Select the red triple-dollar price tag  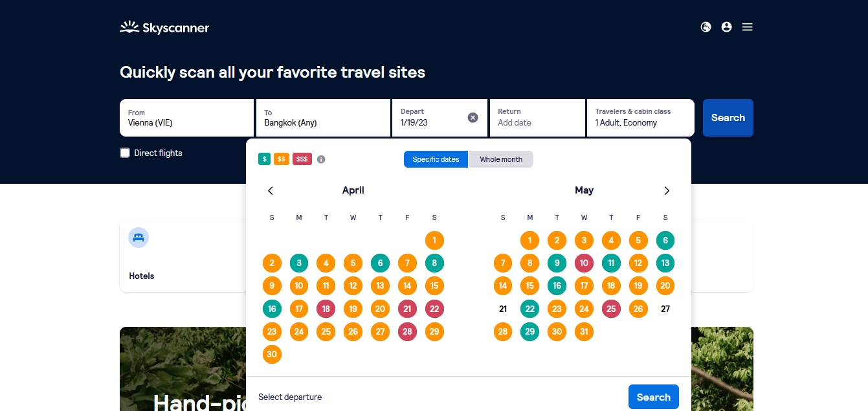[x=302, y=159]
